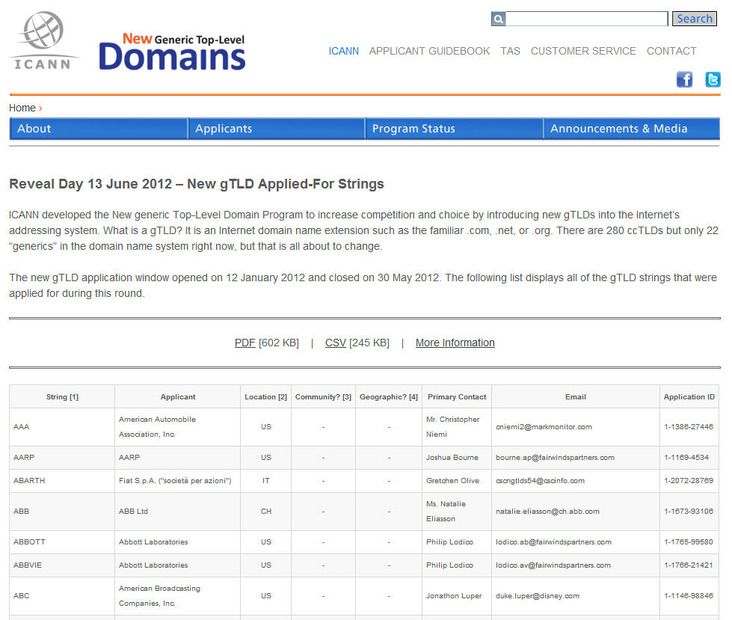Open the CONTACT navigation link
This screenshot has width=732, height=620.
671,51
